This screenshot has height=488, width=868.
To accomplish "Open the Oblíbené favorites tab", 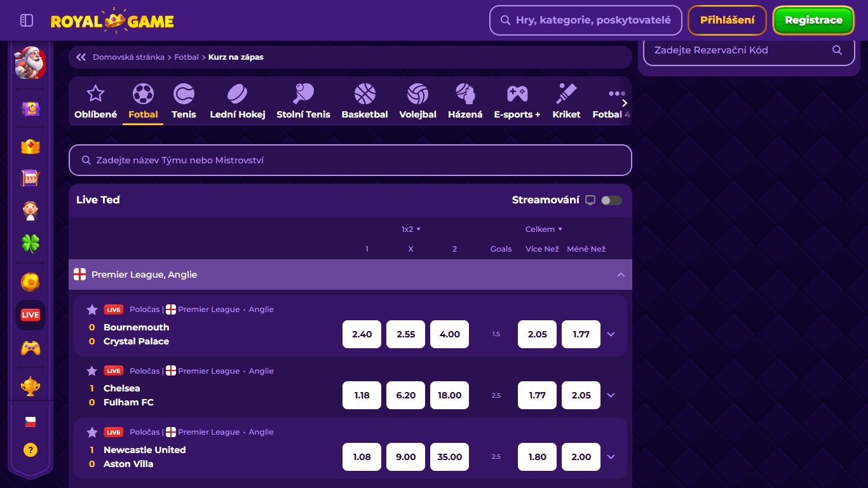I will [95, 102].
